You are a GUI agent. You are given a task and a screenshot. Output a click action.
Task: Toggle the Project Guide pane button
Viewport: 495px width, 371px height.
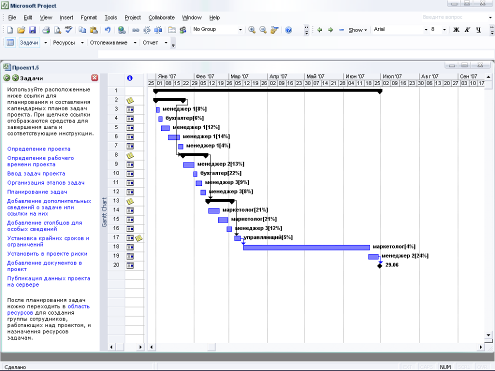(x=10, y=42)
